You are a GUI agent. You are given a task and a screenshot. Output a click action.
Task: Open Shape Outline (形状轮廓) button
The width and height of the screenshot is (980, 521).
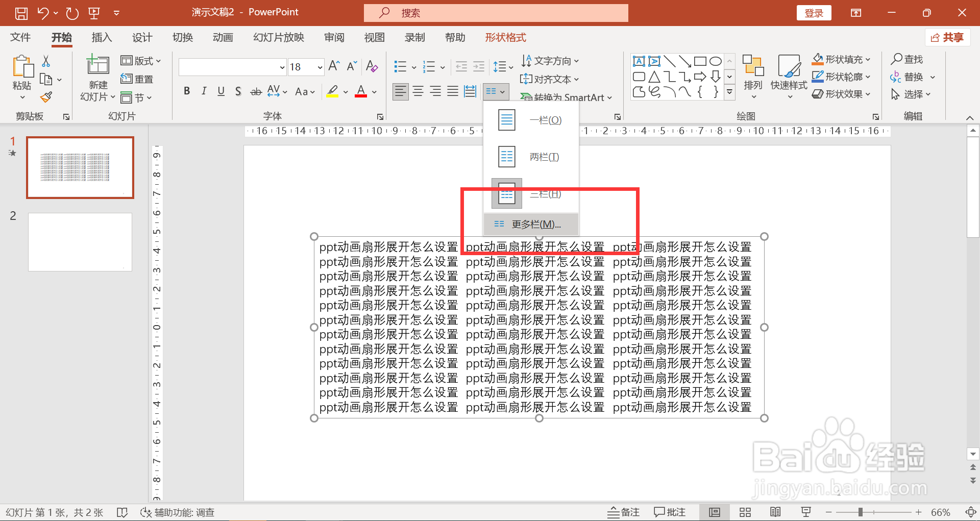coord(841,77)
